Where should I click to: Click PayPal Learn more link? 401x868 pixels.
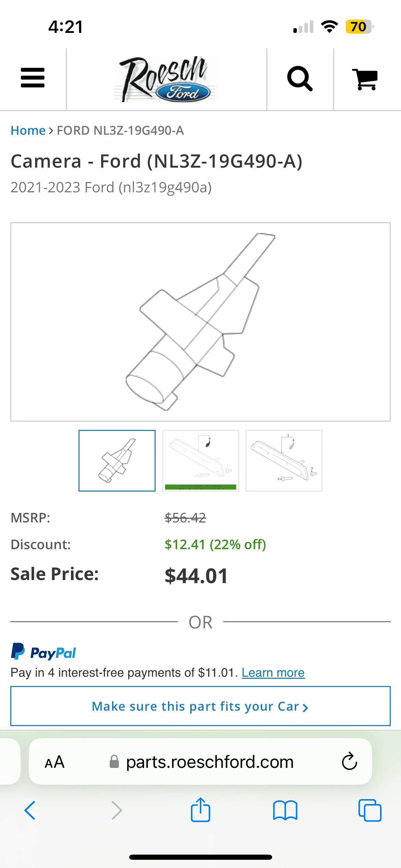point(273,673)
